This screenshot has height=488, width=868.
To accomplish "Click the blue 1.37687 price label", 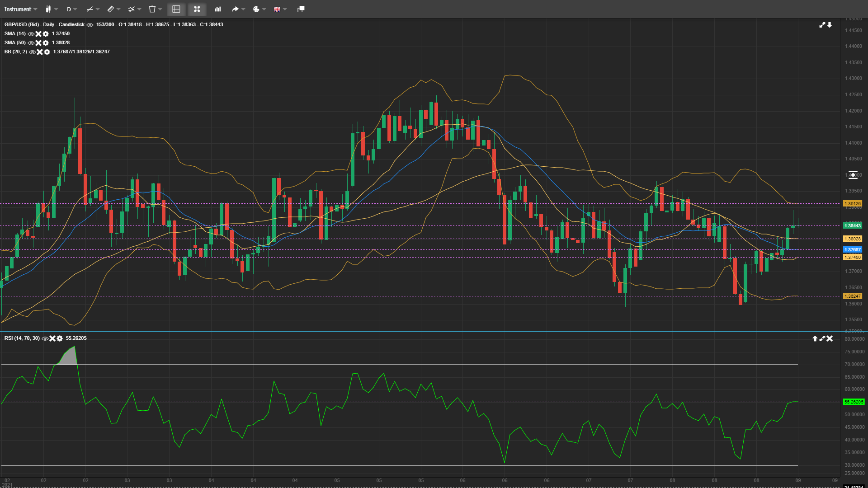I will pyautogui.click(x=853, y=250).
